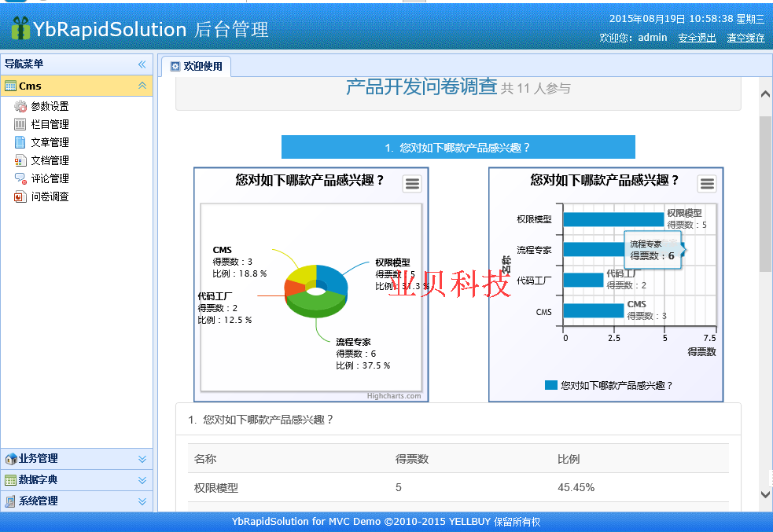Click the admin username text
Screen dimensions: 773x532
tap(652, 38)
